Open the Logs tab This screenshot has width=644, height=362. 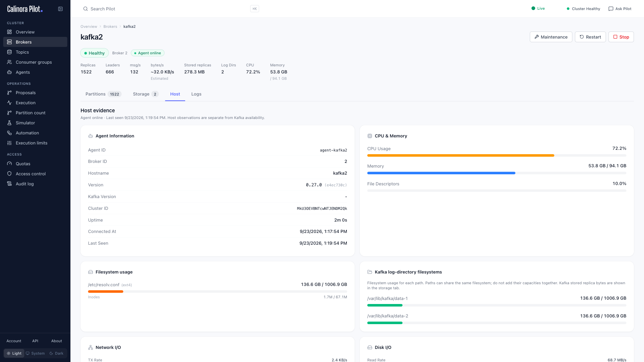pyautogui.click(x=196, y=94)
